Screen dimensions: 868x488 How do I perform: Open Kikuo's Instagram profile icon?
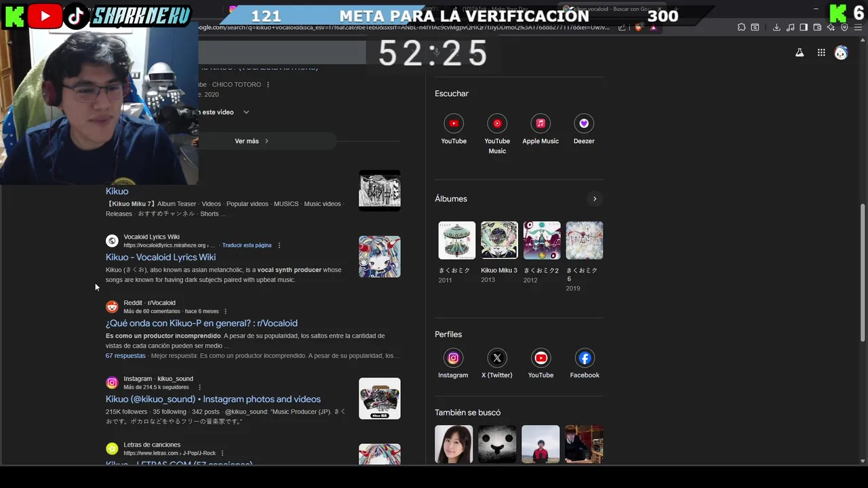tap(453, 358)
